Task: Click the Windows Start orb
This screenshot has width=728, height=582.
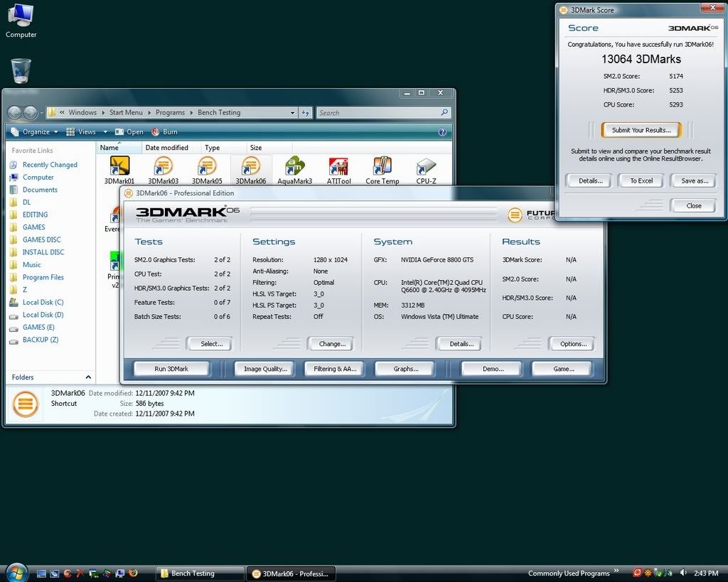Action: [17, 573]
